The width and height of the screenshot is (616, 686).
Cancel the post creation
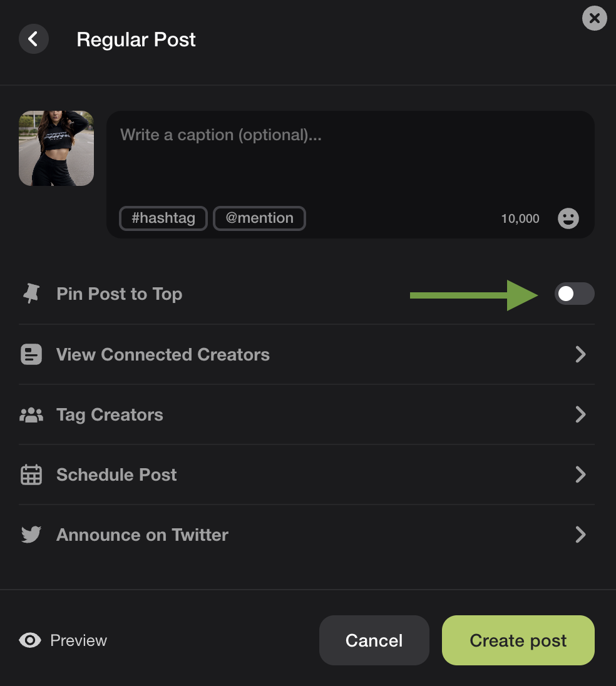374,640
